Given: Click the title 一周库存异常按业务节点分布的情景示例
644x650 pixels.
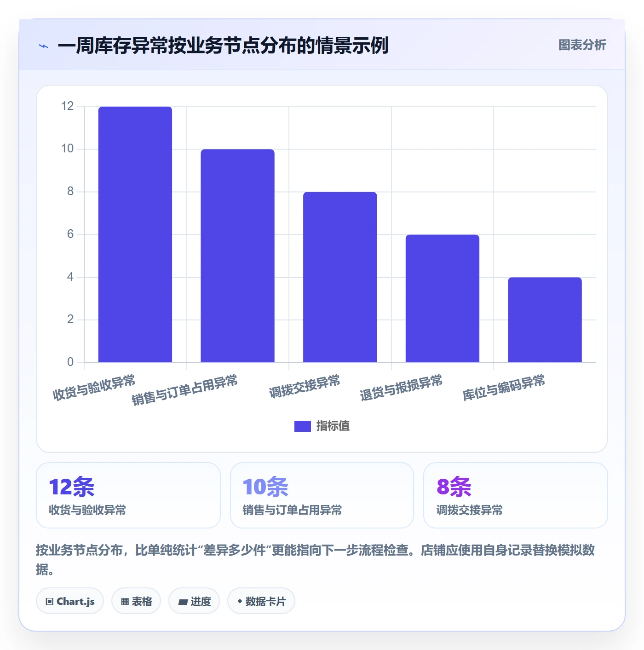Looking at the screenshot, I should [x=223, y=46].
